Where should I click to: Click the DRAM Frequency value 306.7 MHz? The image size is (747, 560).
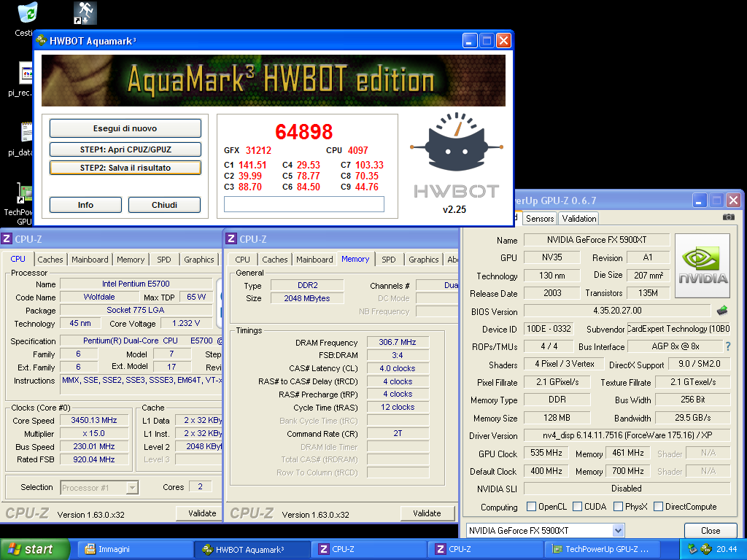[398, 342]
